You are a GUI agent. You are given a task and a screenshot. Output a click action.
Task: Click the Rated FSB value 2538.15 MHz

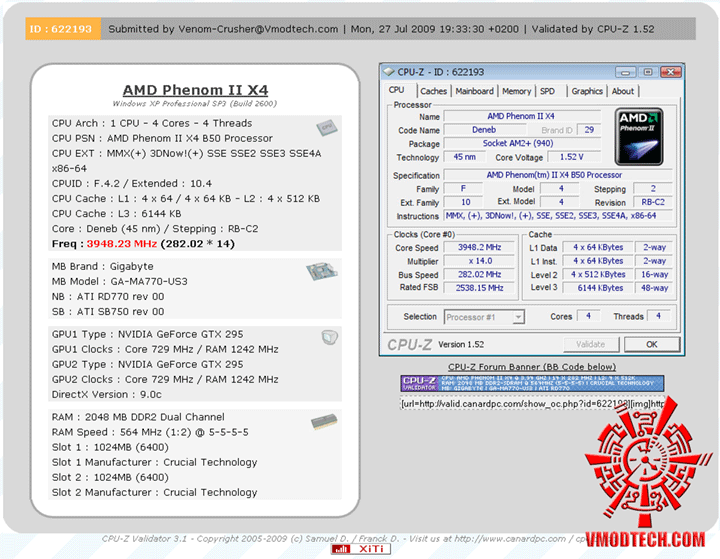(479, 288)
